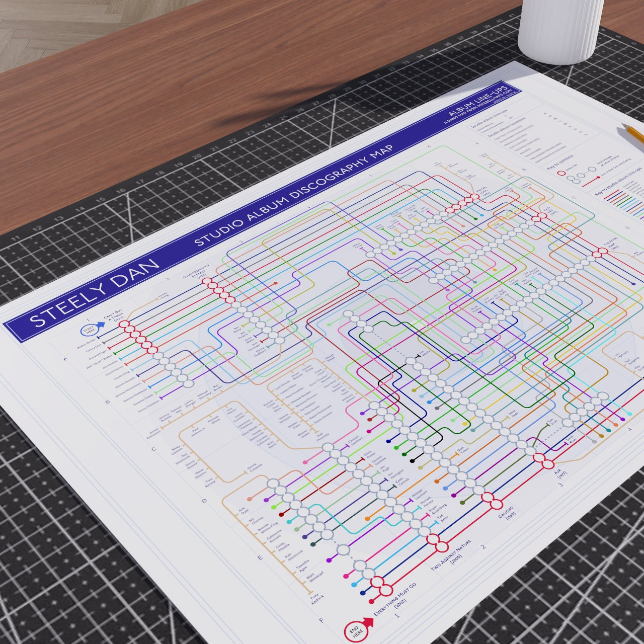
Task: Click the START HERE circle marker
Action: pyautogui.click(x=91, y=331)
